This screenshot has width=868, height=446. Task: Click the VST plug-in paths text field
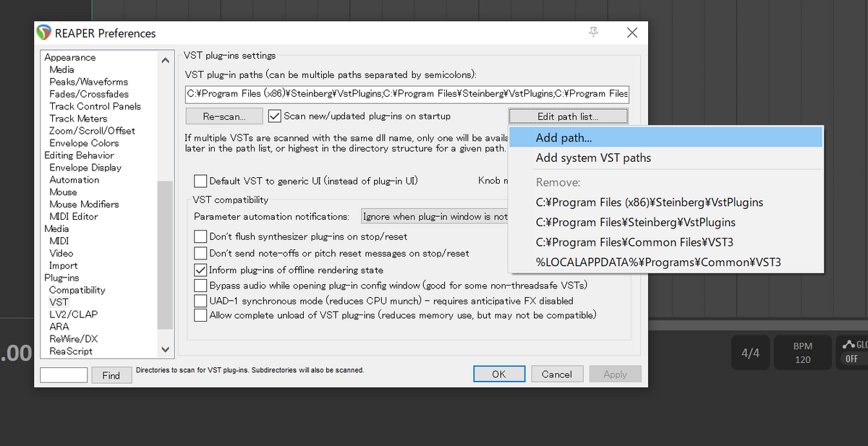pos(407,93)
